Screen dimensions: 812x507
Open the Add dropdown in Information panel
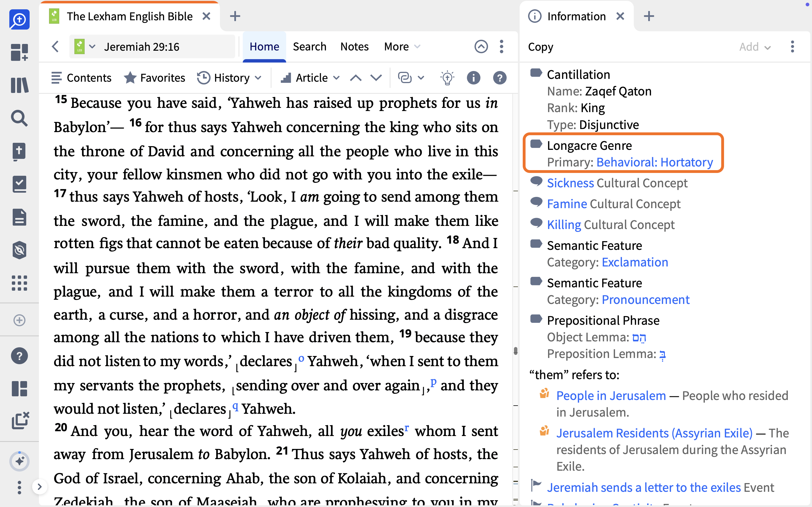tap(755, 46)
